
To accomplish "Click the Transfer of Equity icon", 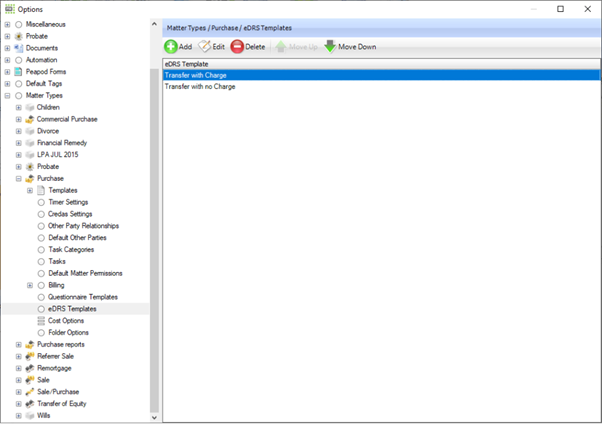I will point(30,404).
